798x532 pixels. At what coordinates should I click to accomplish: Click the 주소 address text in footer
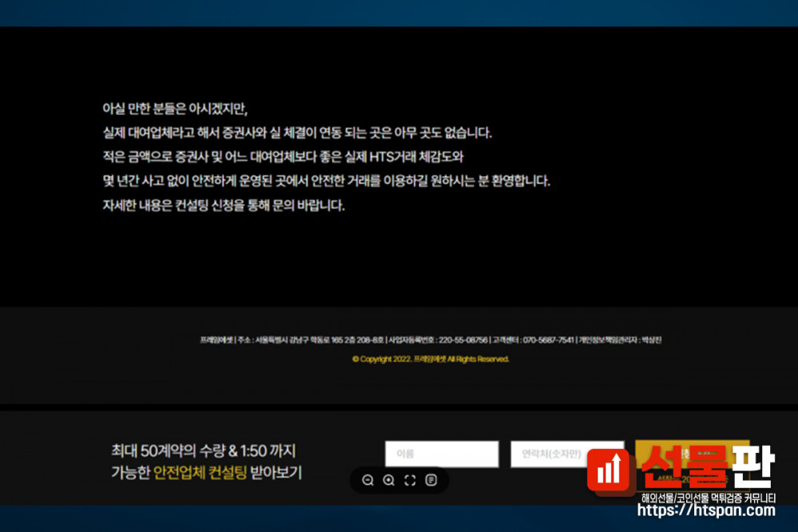pos(310,340)
